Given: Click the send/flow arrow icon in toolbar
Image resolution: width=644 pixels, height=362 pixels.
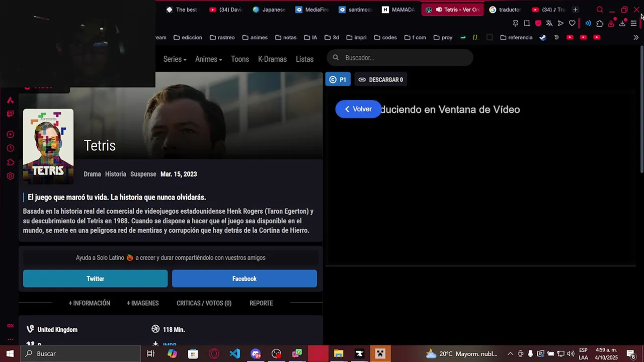Looking at the screenshot, I should point(560,23).
